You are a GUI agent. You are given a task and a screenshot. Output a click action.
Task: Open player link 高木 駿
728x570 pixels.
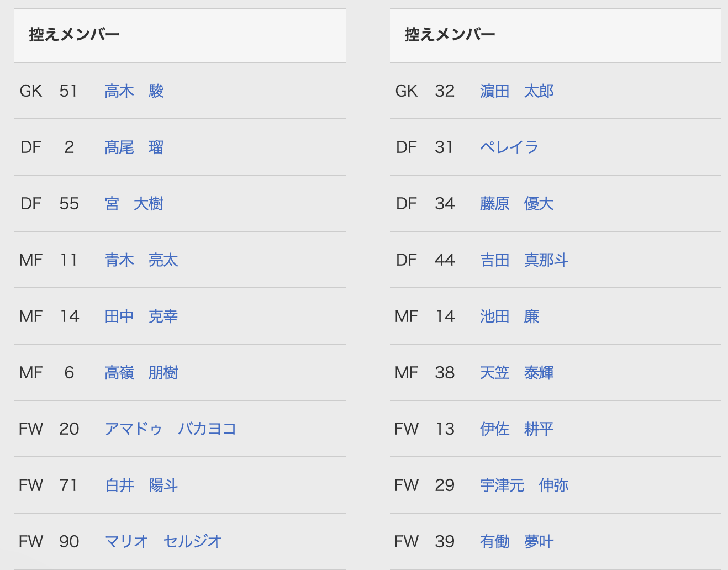click(134, 91)
